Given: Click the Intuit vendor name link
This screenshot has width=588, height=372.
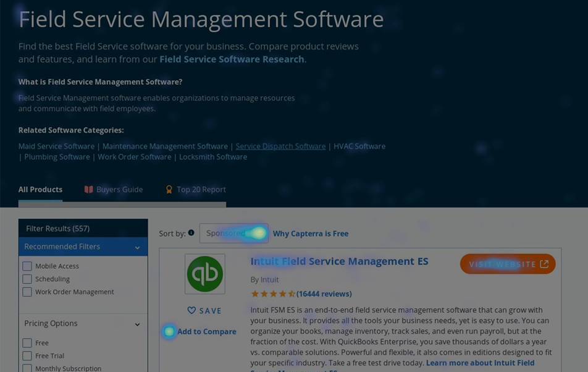Looking at the screenshot, I should click(x=270, y=280).
